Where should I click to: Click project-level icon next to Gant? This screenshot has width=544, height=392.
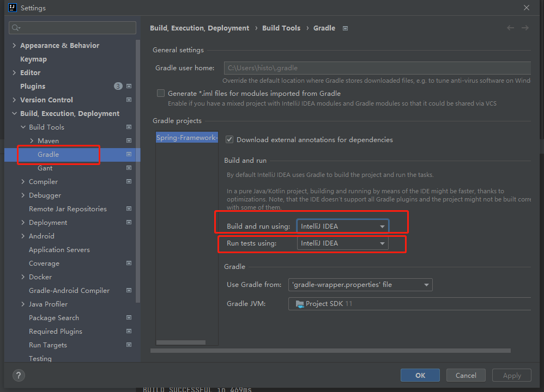pos(129,168)
